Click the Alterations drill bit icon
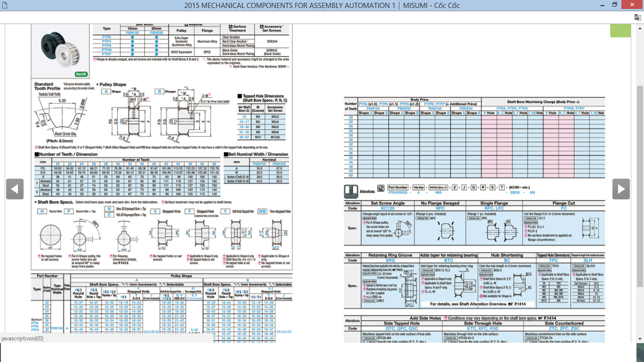Viewport: 644px width, 362px height. click(x=349, y=190)
